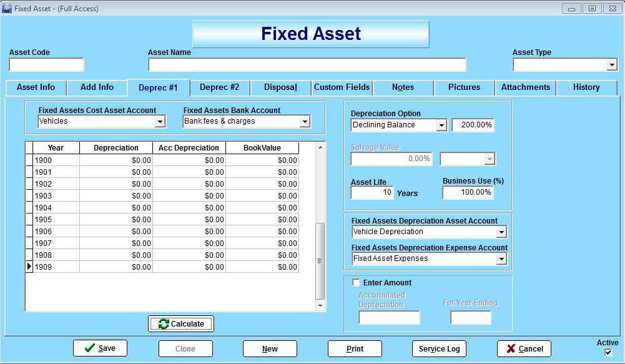Switch to the Asset Info tab
The image size is (625, 364).
[x=36, y=87]
